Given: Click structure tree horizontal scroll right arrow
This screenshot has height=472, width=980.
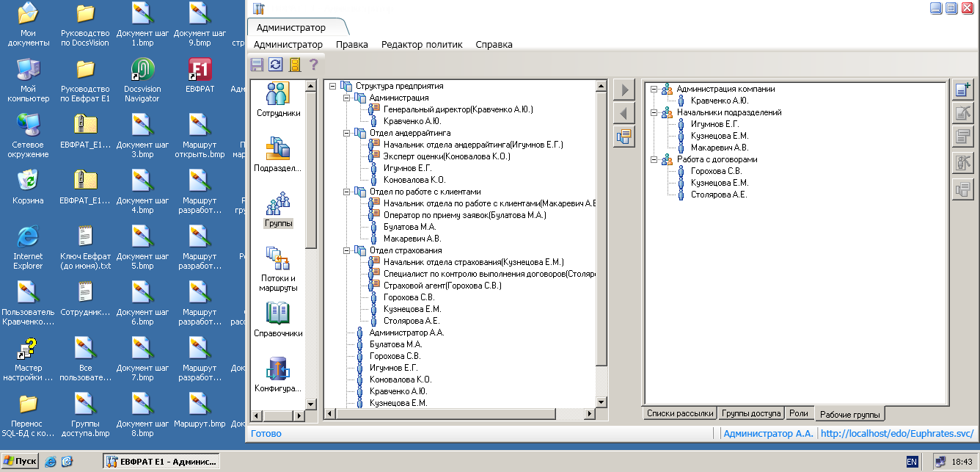Looking at the screenshot, I should 590,415.
